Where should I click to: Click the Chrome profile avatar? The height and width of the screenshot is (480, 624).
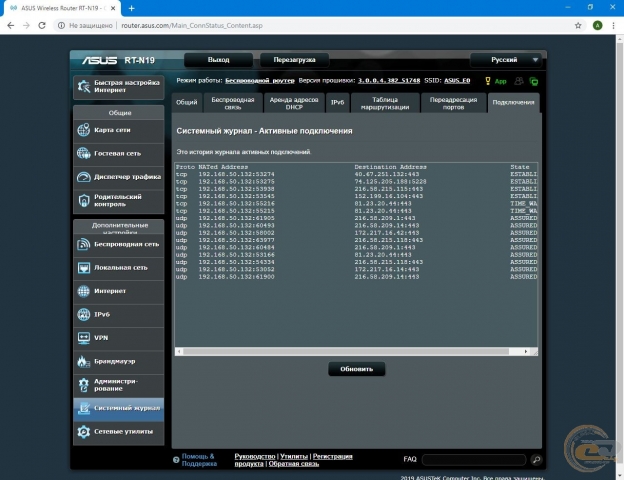tap(597, 25)
